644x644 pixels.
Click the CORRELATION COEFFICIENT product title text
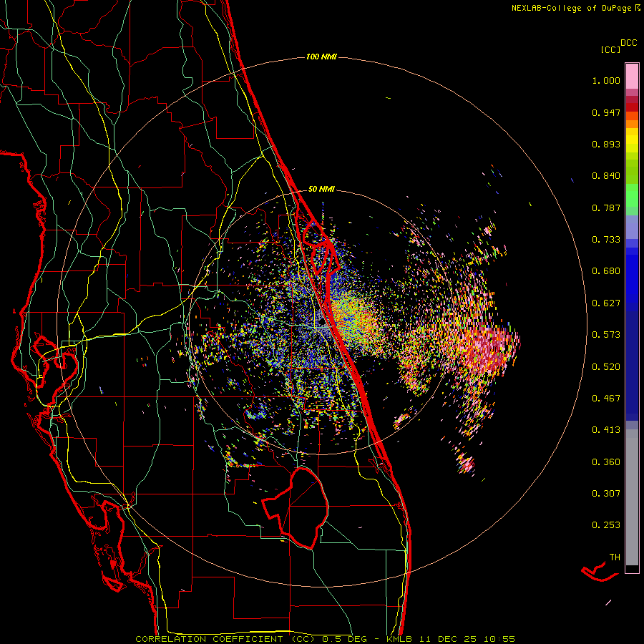[225, 639]
